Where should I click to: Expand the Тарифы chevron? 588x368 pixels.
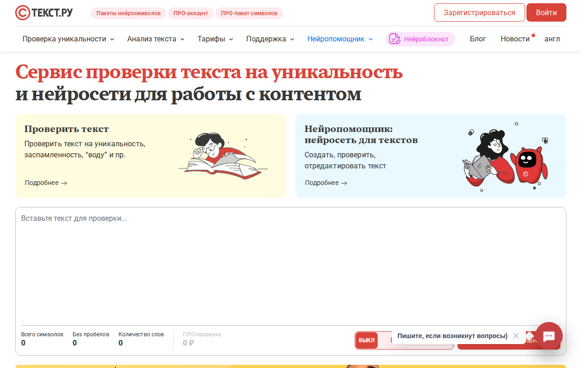(x=231, y=40)
